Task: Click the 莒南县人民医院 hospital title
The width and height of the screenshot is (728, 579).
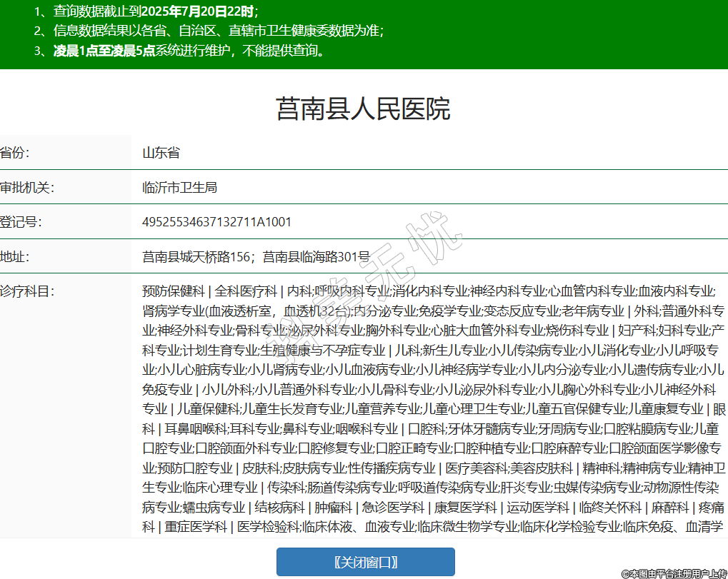Action: click(x=363, y=109)
